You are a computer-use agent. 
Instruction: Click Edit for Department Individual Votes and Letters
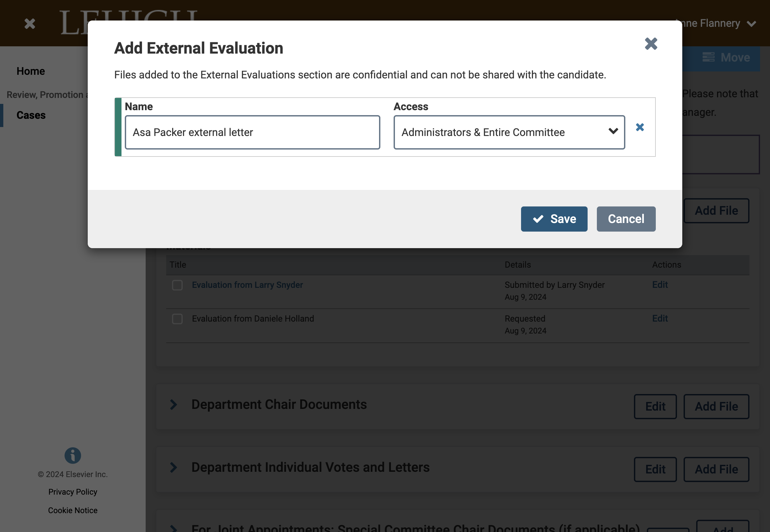[655, 469]
